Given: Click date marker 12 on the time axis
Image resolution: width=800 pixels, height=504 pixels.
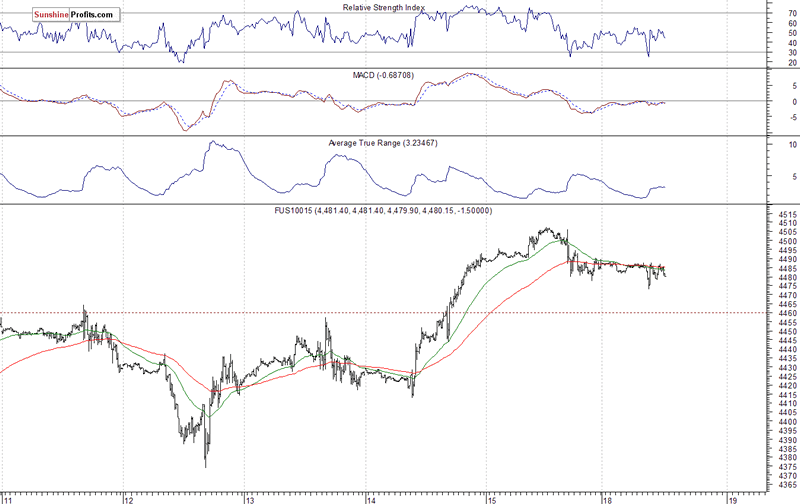Looking at the screenshot, I should pyautogui.click(x=129, y=499).
